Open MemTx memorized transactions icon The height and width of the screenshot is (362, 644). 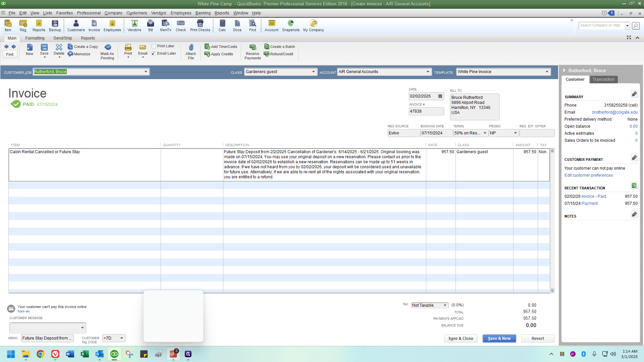(x=166, y=25)
